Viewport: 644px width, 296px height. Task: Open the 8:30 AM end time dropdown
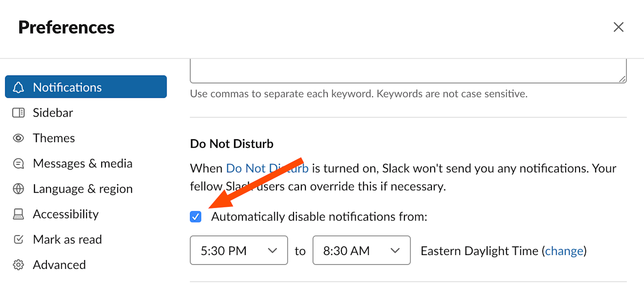362,250
